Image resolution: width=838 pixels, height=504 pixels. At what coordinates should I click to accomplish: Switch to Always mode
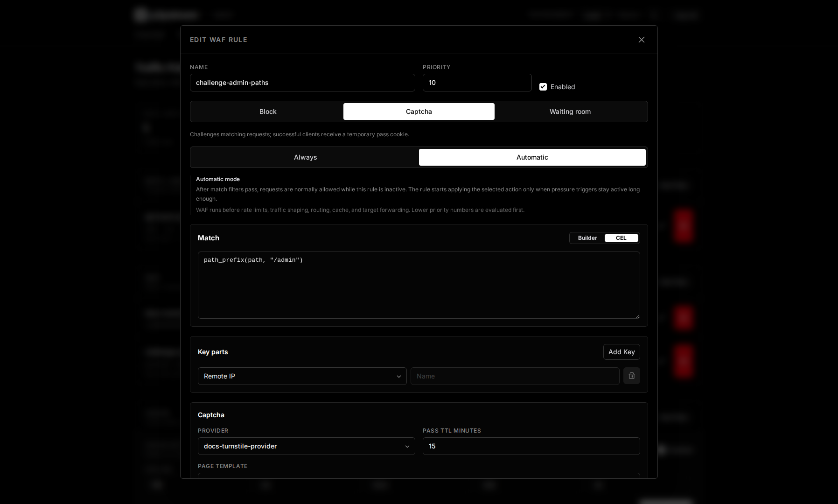pos(305,157)
